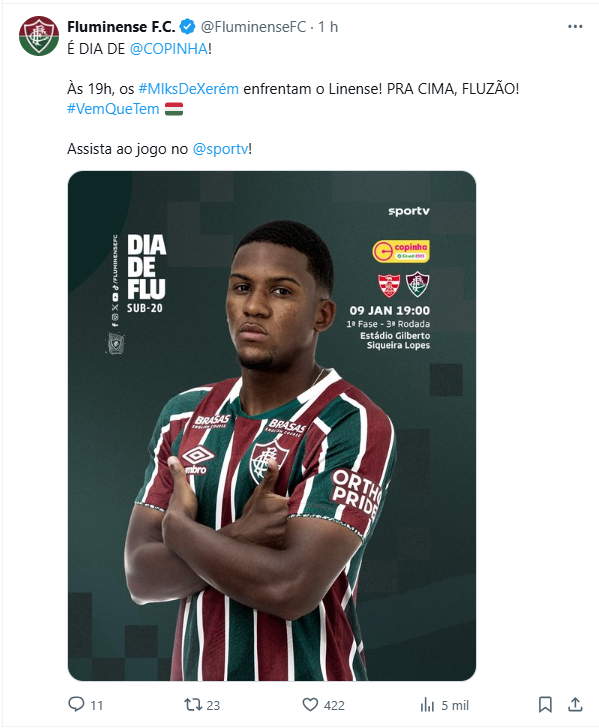
Task: Open the #VemQueTem hashtag
Action: tap(113, 109)
